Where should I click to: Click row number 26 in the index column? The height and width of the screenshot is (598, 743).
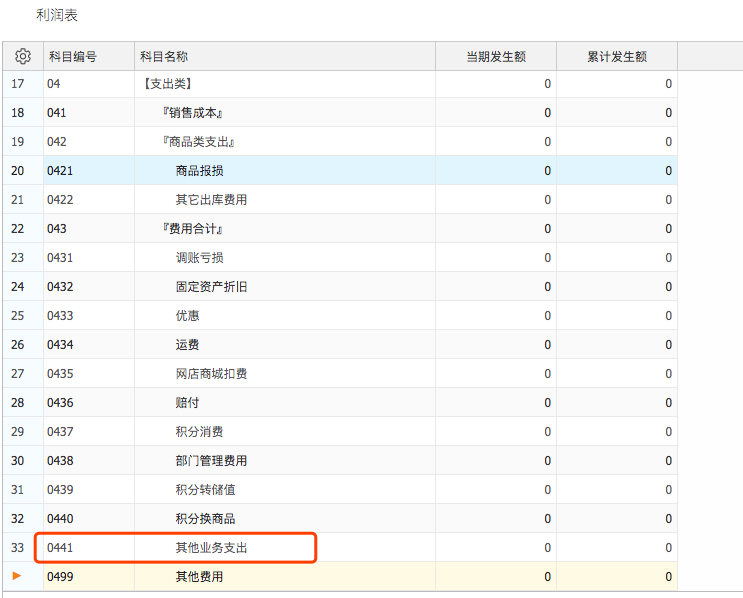(x=18, y=345)
